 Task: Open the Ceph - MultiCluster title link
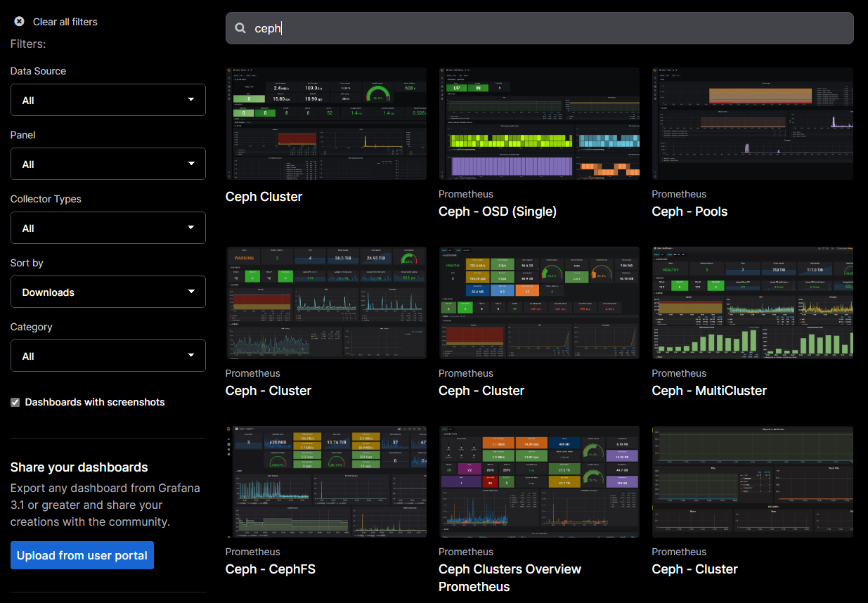pos(708,391)
